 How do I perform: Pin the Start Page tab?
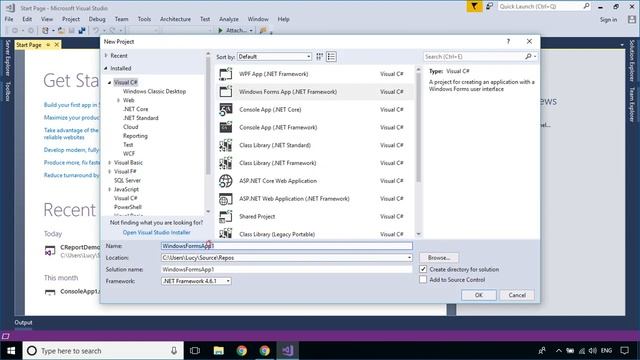click(48, 44)
